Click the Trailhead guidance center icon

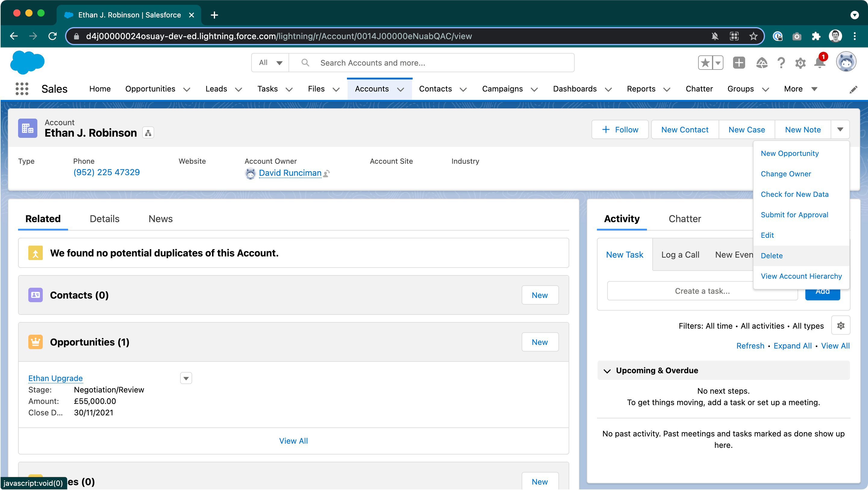coord(761,63)
